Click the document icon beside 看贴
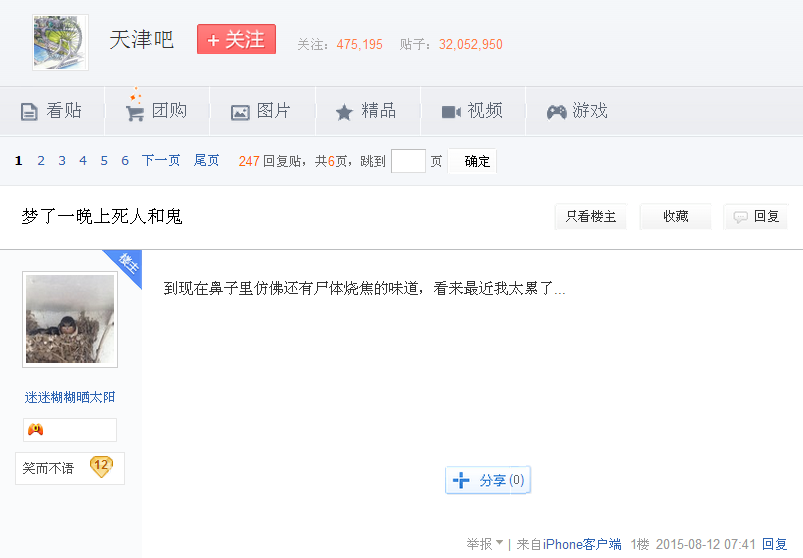Image resolution: width=803 pixels, height=558 pixels. [29, 111]
